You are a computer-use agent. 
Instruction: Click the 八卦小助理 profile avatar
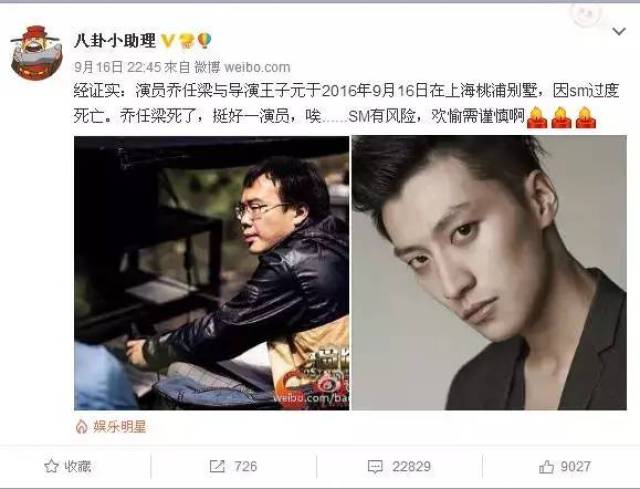36,53
